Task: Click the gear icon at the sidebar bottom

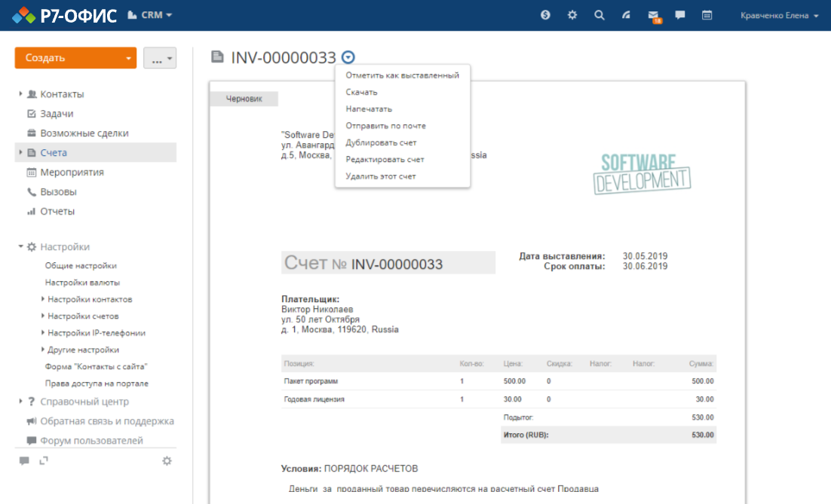Action: 167,460
